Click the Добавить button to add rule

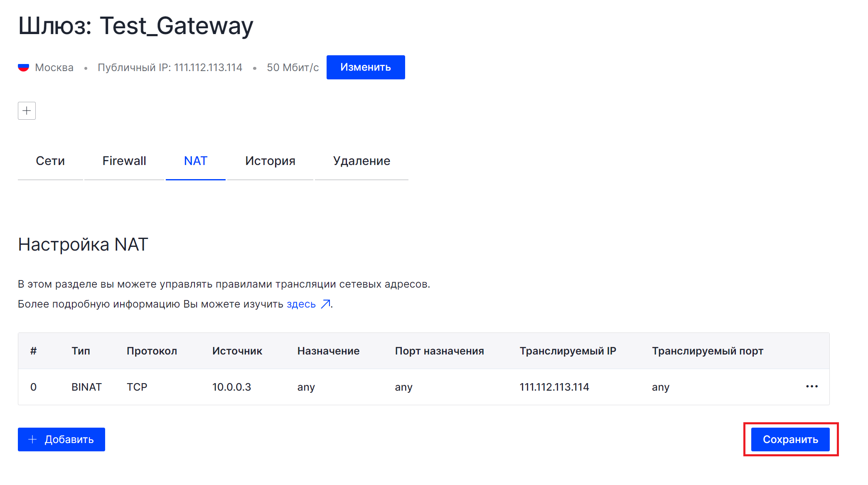coord(61,439)
